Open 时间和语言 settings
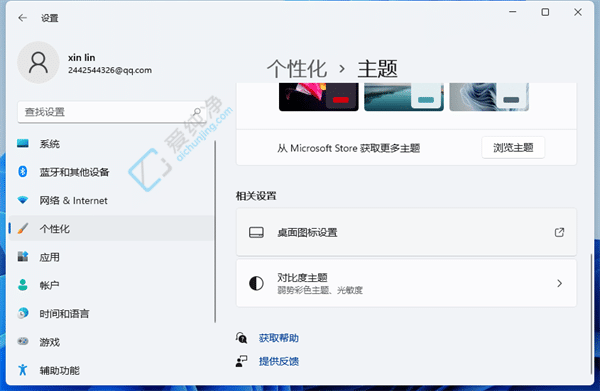The image size is (600, 391). point(111,313)
